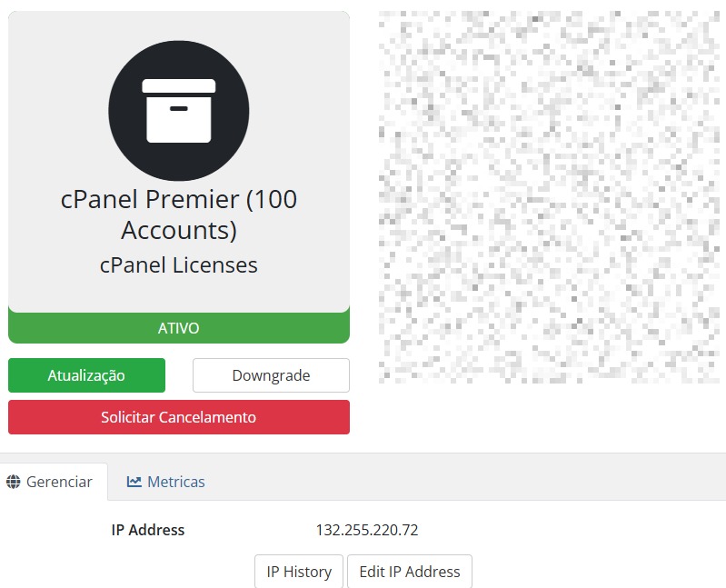Click the cPanel Licenses subtitle text

pos(178,265)
